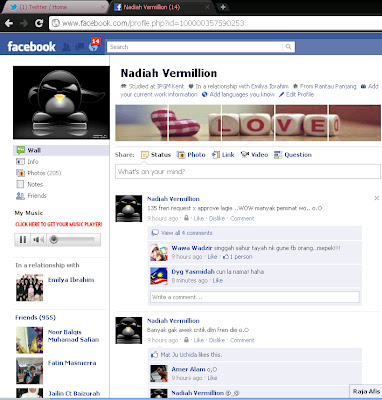The height and width of the screenshot is (400, 382).
Task: Dislike the Banyak gak awek post
Action: pos(217,340)
